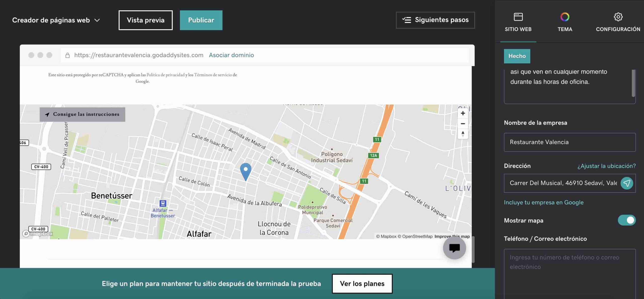Zoom in on the map

click(463, 113)
